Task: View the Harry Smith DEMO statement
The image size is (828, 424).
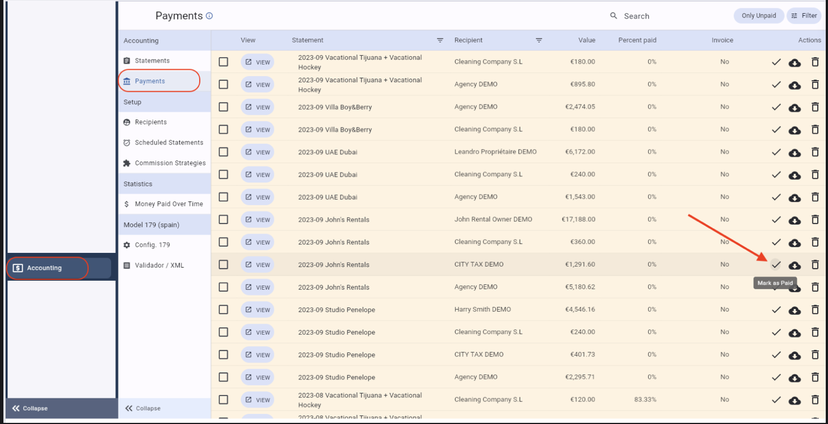Action: [x=257, y=310]
